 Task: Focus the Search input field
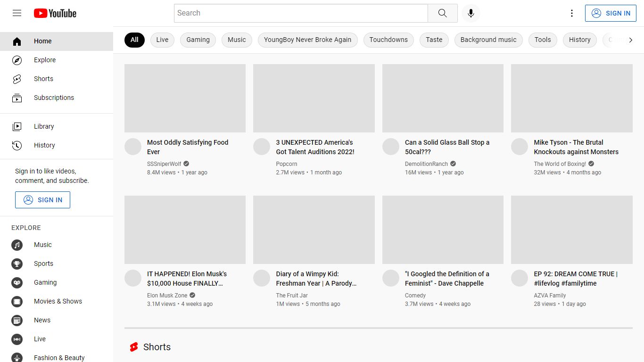coord(301,13)
